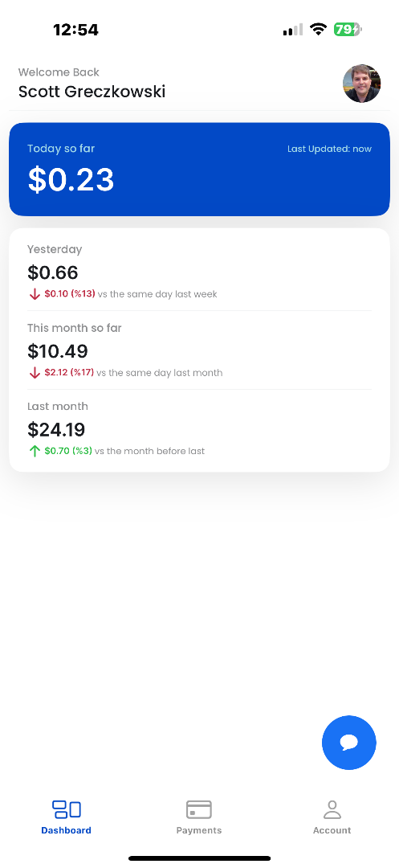Switch to the Account tab label

click(332, 830)
